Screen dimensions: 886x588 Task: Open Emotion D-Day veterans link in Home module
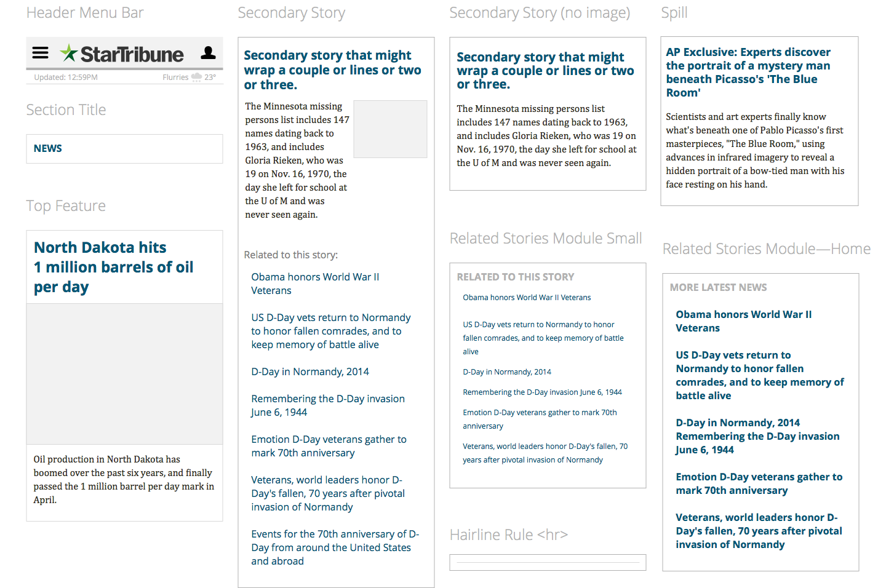759,483
